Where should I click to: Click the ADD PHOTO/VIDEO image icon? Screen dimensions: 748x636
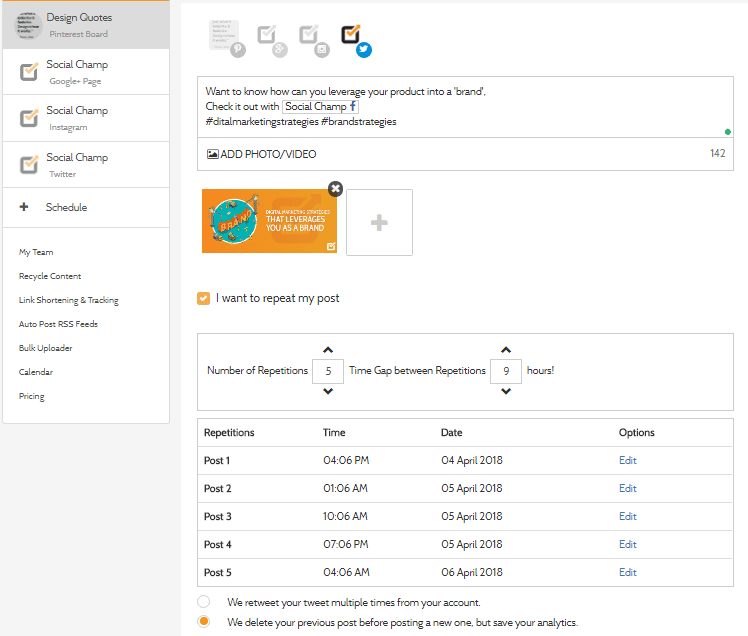pos(212,154)
